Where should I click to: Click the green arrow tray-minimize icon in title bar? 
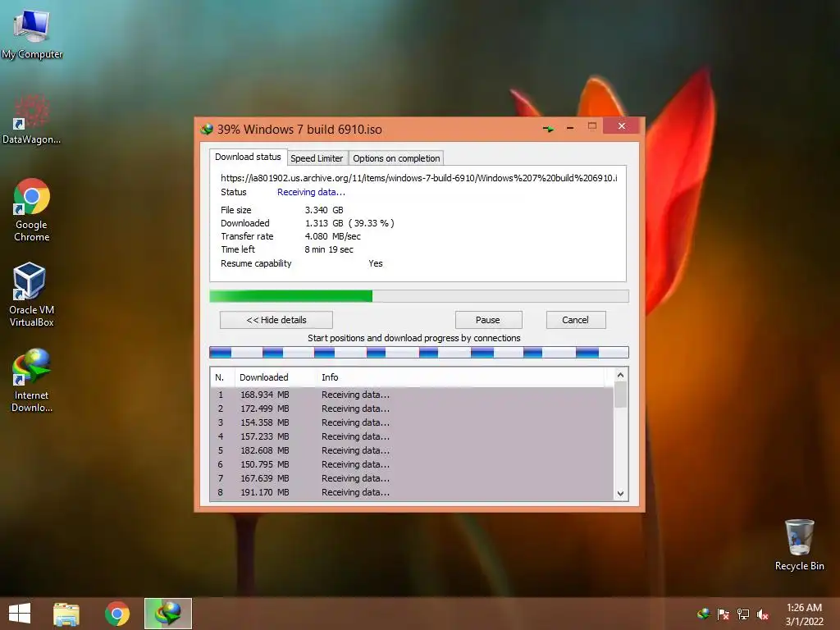point(549,129)
